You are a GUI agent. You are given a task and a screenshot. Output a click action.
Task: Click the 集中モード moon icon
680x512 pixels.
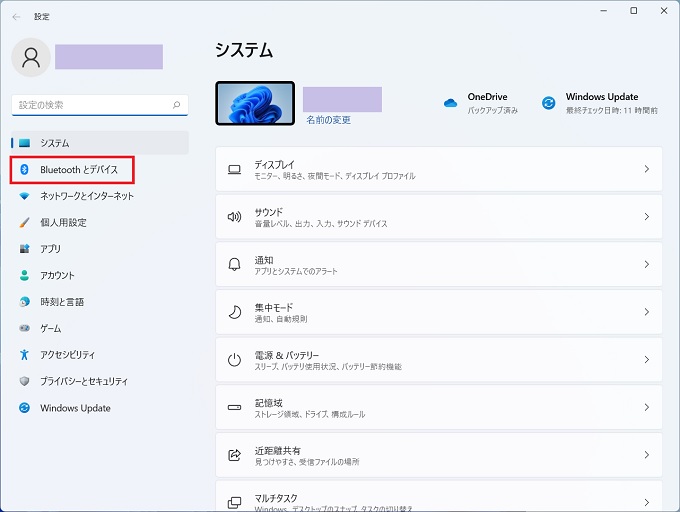235,312
